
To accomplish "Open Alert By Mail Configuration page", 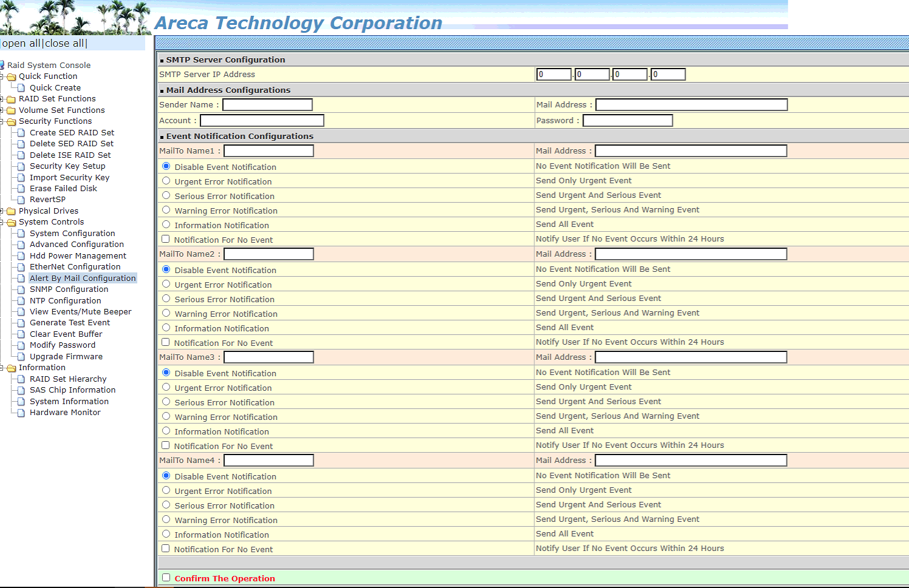I will [x=83, y=279].
